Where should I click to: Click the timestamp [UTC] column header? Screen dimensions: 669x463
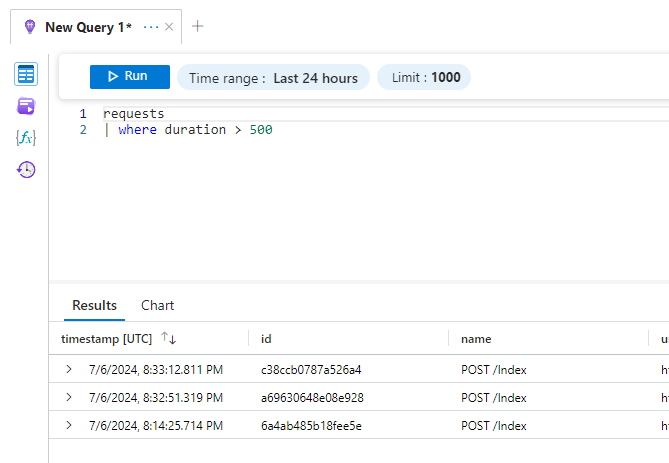(x=106, y=339)
